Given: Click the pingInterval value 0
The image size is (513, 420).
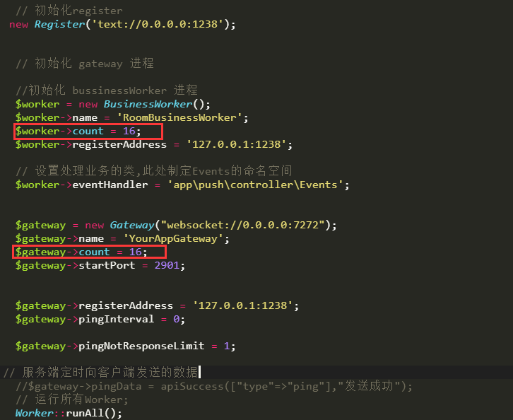Looking at the screenshot, I should click(177, 319).
